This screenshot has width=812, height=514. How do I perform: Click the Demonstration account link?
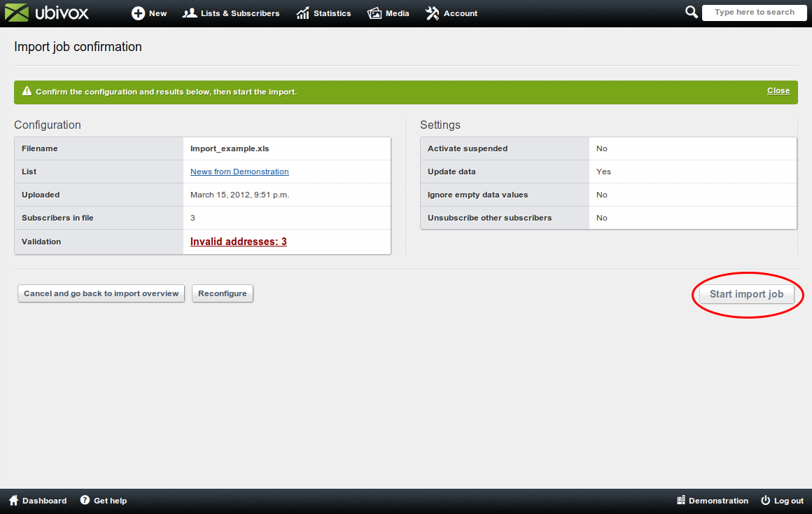pos(713,501)
